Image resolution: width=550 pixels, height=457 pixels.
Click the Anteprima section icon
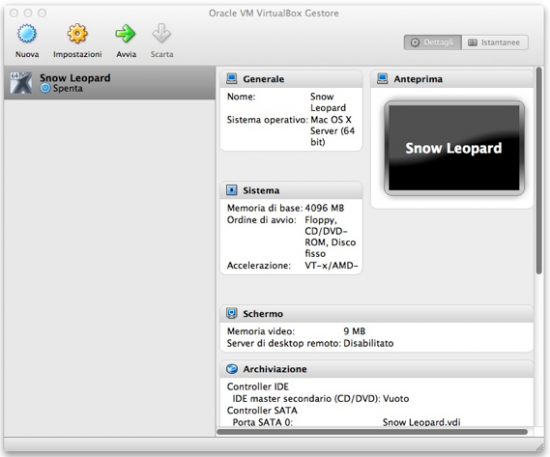[382, 79]
